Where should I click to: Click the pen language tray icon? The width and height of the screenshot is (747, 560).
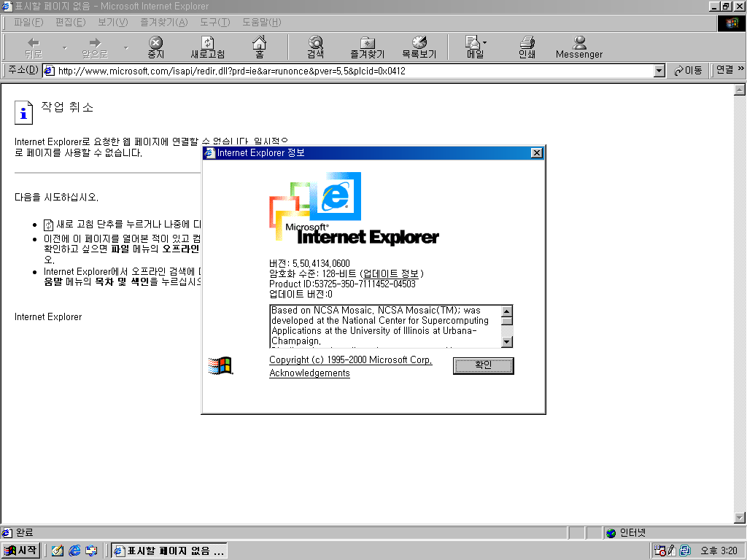tap(672, 551)
